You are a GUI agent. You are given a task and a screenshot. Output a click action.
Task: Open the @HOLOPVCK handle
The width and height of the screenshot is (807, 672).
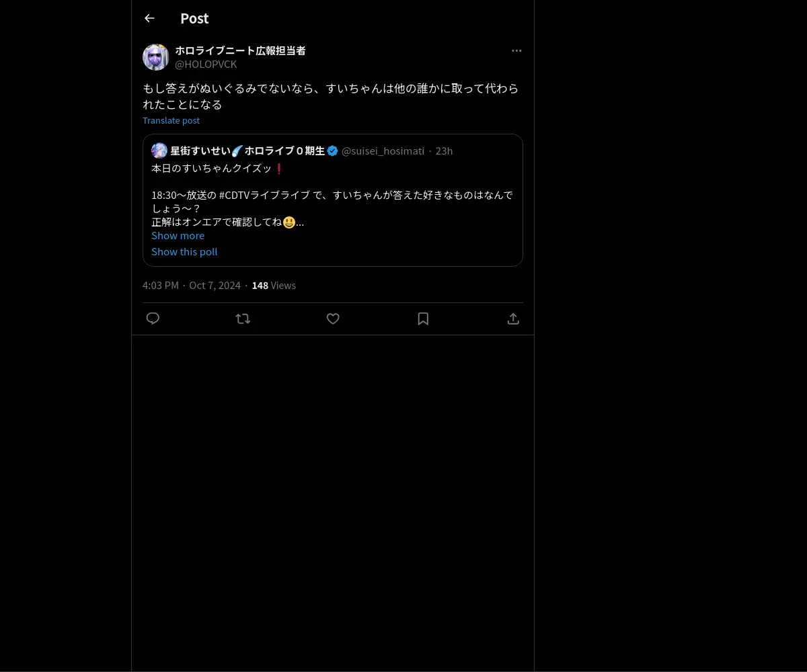[206, 65]
